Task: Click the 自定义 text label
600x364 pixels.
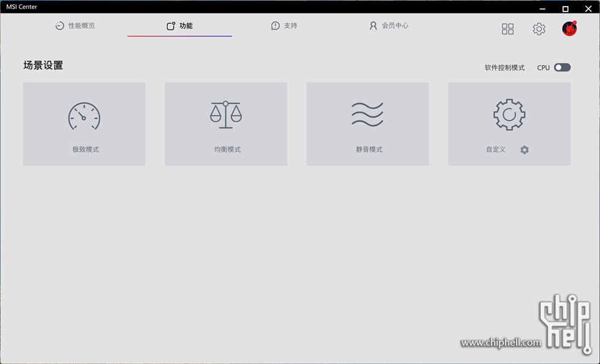Action: point(496,149)
